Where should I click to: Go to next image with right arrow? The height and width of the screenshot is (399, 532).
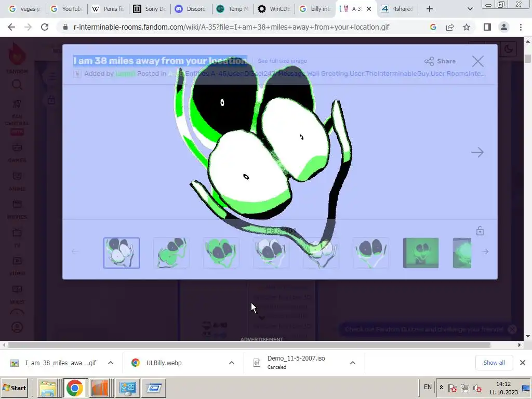[477, 152]
